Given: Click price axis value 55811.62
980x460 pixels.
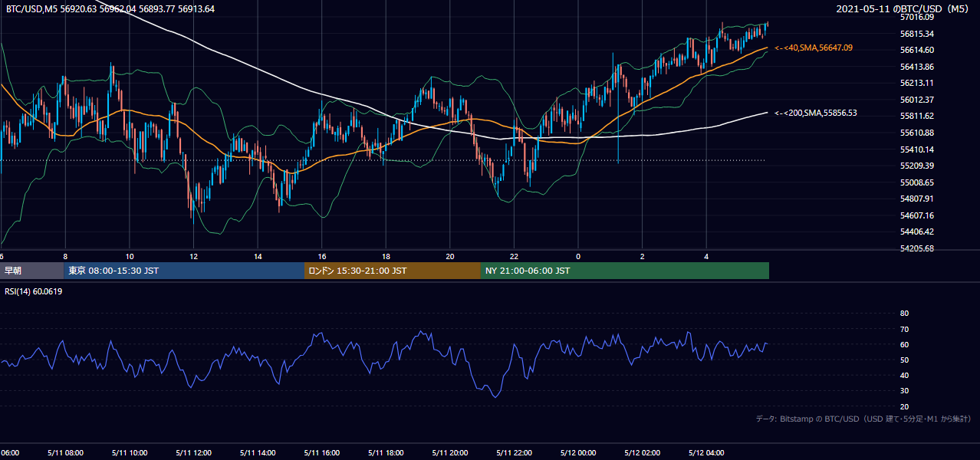Looking at the screenshot, I should tap(916, 116).
